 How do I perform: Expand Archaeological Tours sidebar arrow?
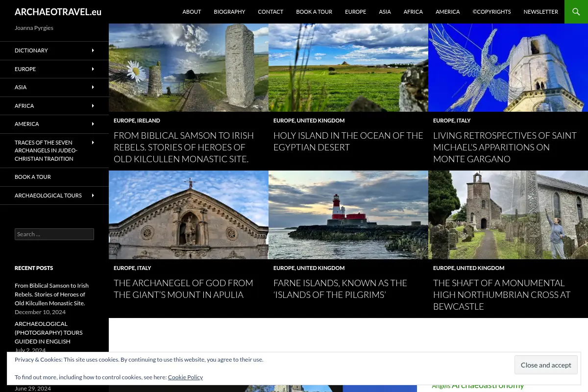pyautogui.click(x=93, y=196)
